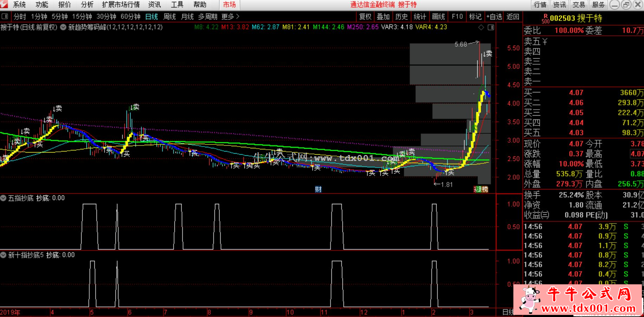
Task: Click the 返回 back button
Action: pyautogui.click(x=513, y=17)
